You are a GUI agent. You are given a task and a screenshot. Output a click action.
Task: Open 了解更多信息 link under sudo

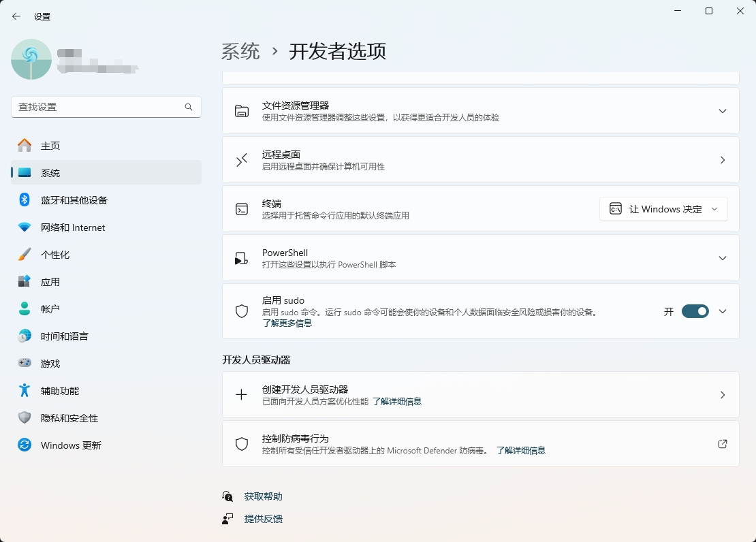(287, 323)
